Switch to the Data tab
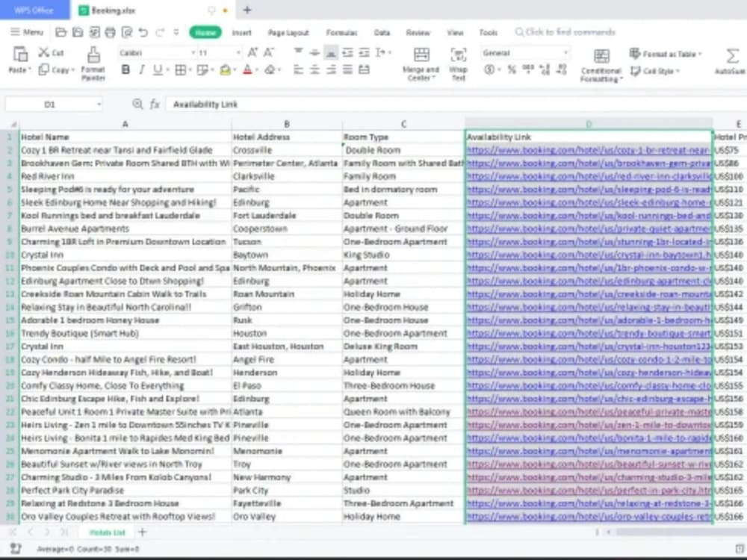 (382, 32)
